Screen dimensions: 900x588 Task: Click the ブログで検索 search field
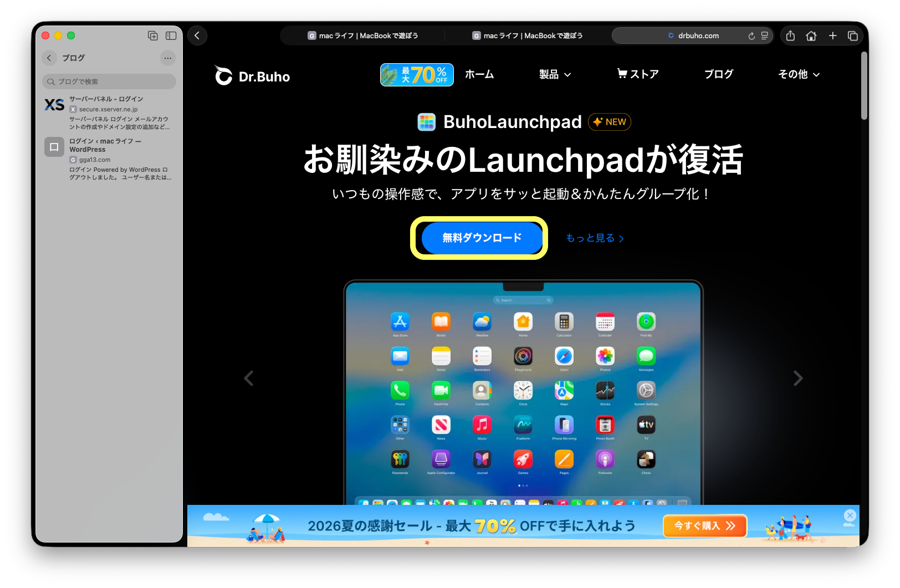coord(109,81)
